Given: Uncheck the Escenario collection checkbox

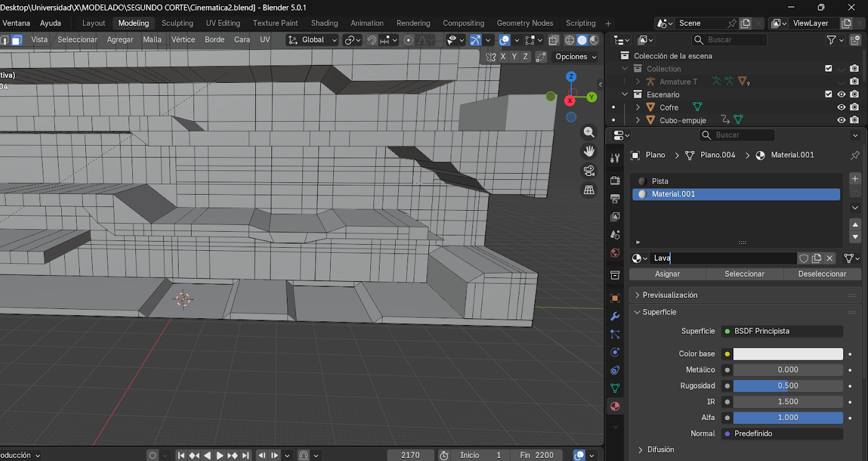Looking at the screenshot, I should 828,95.
